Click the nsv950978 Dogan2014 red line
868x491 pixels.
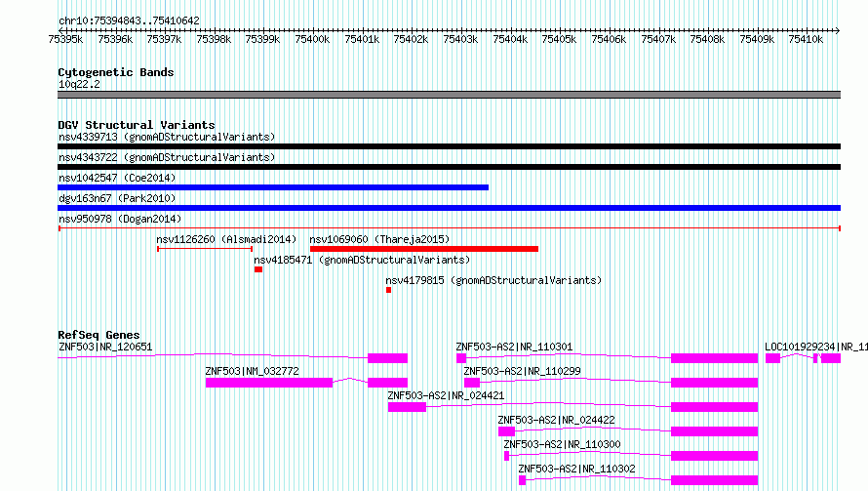click(x=449, y=228)
